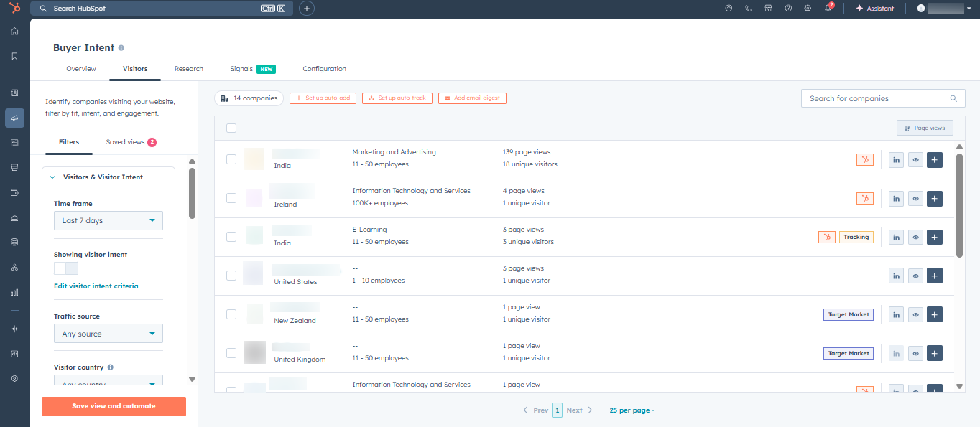Select the Home icon in the left sidebar
This screenshot has width=980, height=427.
click(14, 31)
